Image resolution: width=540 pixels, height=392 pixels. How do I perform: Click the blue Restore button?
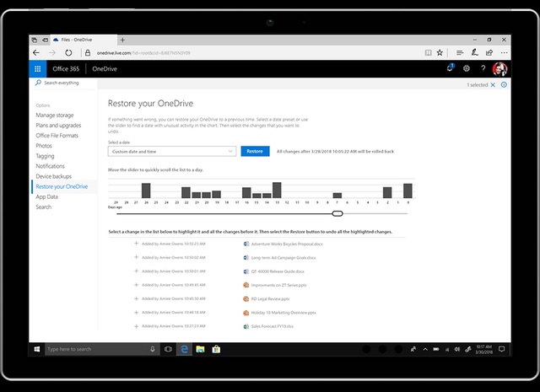255,151
